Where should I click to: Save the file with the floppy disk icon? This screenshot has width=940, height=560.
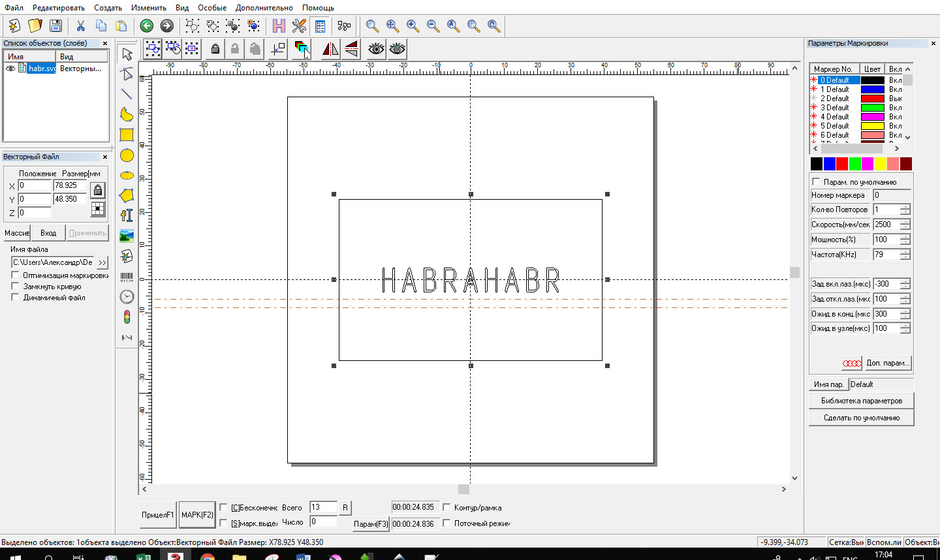pyautogui.click(x=56, y=25)
